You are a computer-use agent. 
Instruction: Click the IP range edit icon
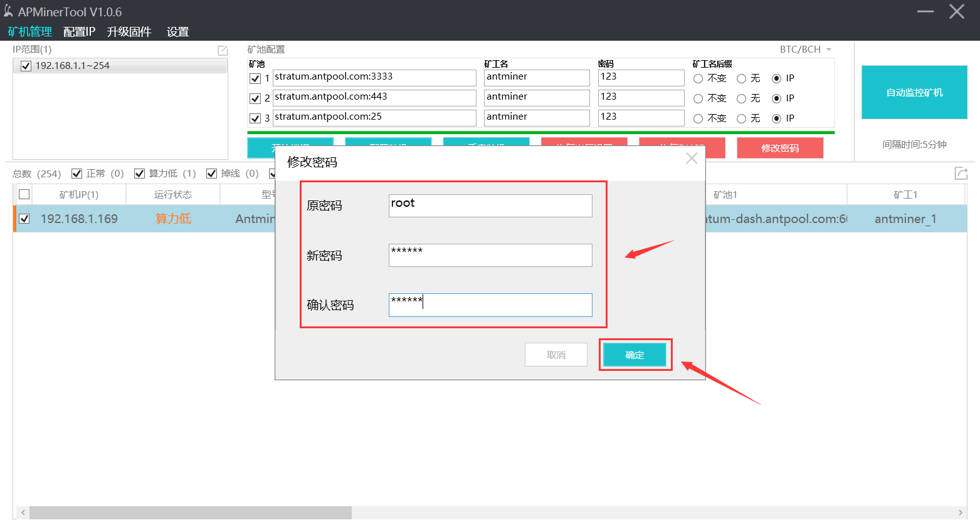[223, 50]
